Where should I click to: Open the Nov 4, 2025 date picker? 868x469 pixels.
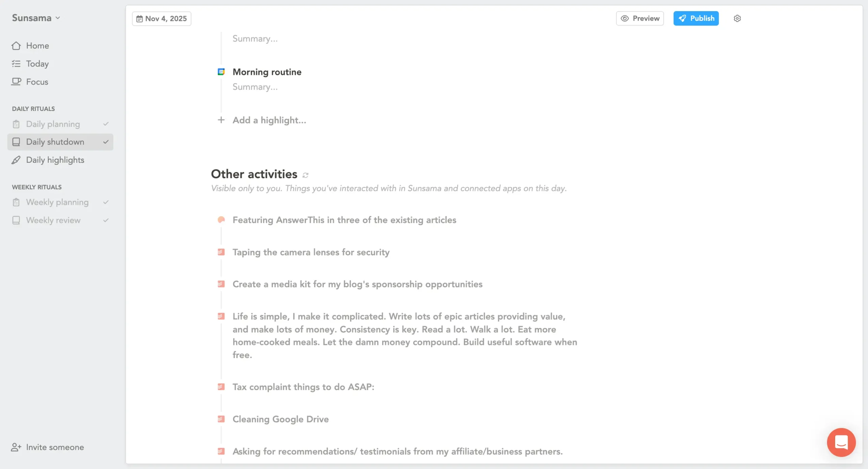click(162, 18)
